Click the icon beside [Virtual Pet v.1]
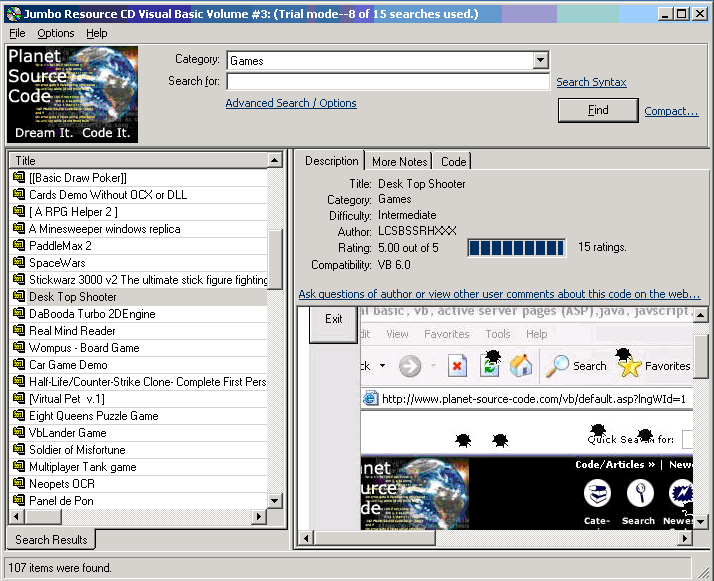Viewport: 714px width, 581px height. (19, 398)
